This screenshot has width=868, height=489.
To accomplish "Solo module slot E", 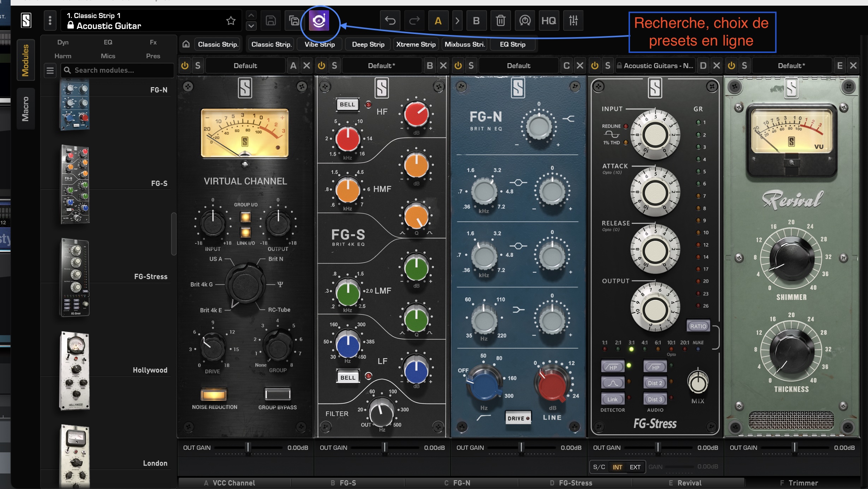I will click(x=744, y=66).
